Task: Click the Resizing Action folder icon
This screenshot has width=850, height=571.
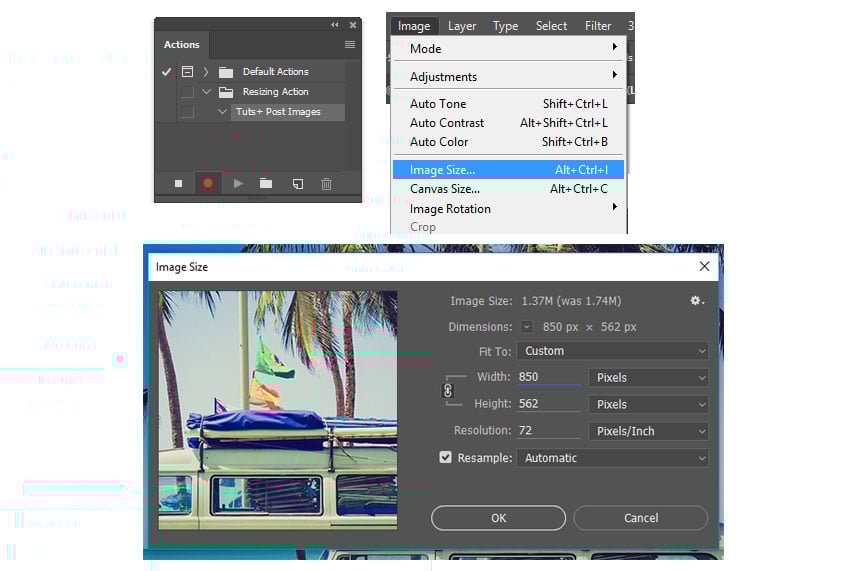Action: coord(226,92)
